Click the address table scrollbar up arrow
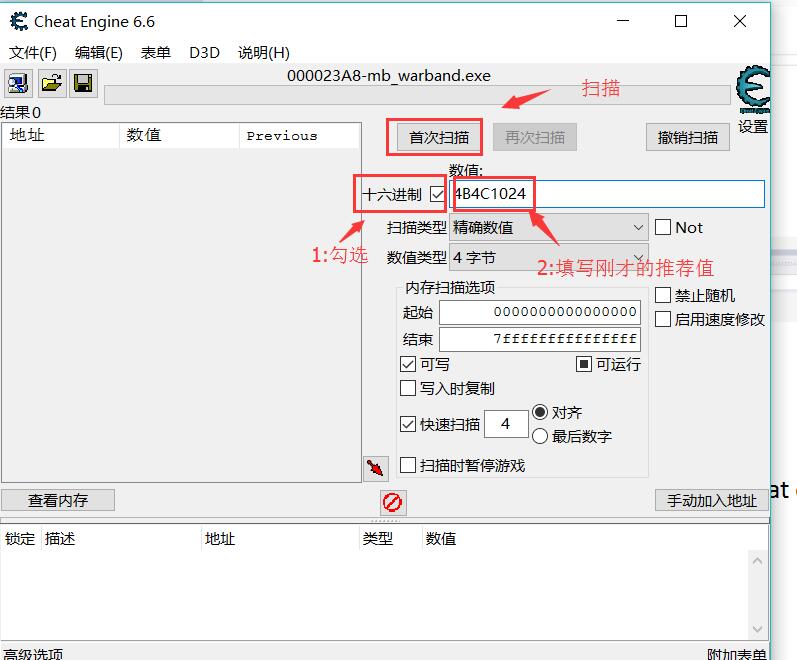The height and width of the screenshot is (660, 797). pyautogui.click(x=757, y=561)
